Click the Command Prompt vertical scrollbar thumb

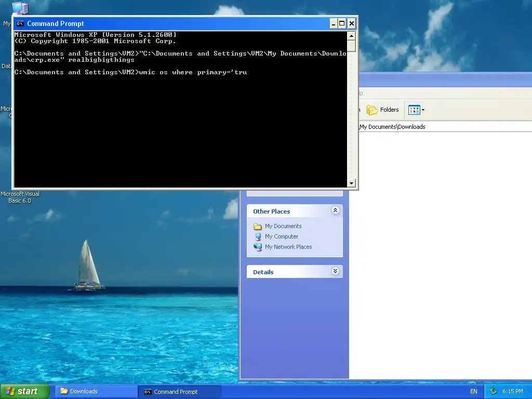coord(351,46)
